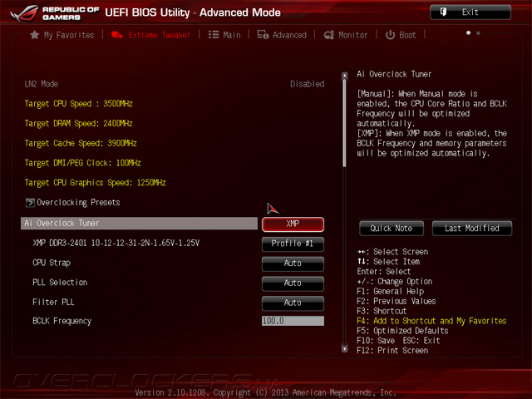Click Target DRAM Speed: 2400MHz
Screen dimensions: 532x399
78,123
